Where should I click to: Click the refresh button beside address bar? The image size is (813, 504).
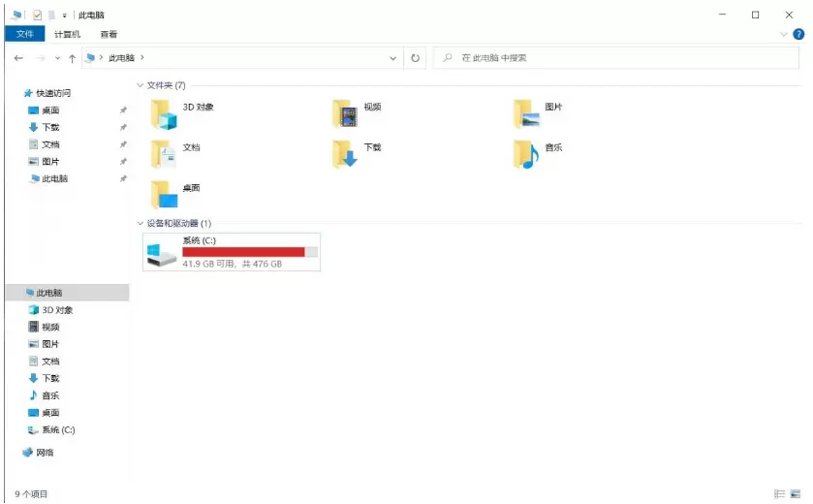tap(416, 58)
